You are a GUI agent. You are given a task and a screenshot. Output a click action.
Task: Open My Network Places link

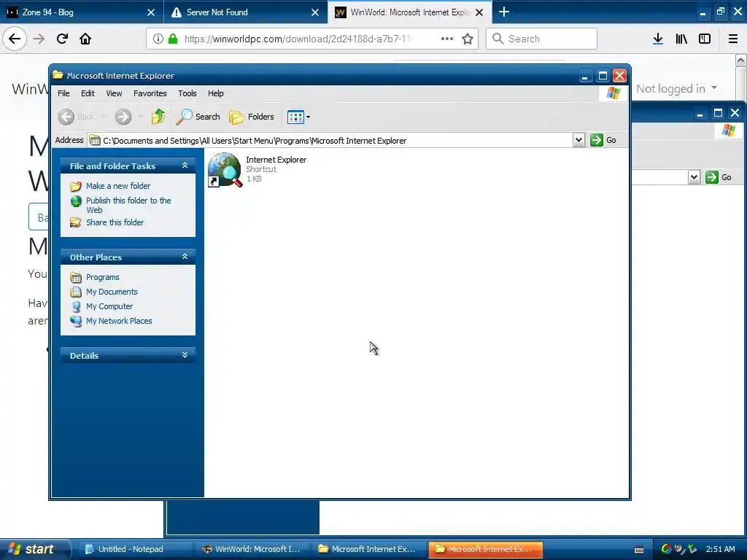(x=119, y=321)
